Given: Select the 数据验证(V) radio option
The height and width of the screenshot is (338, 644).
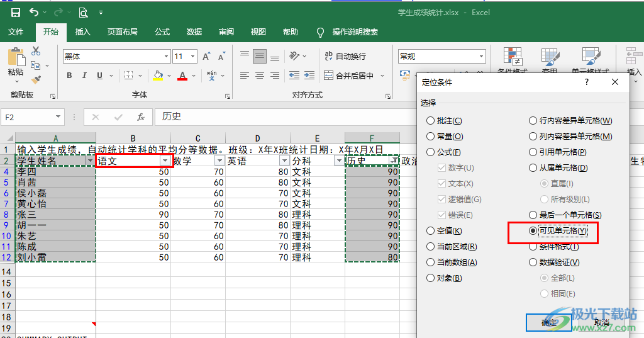Looking at the screenshot, I should click(x=554, y=262).
